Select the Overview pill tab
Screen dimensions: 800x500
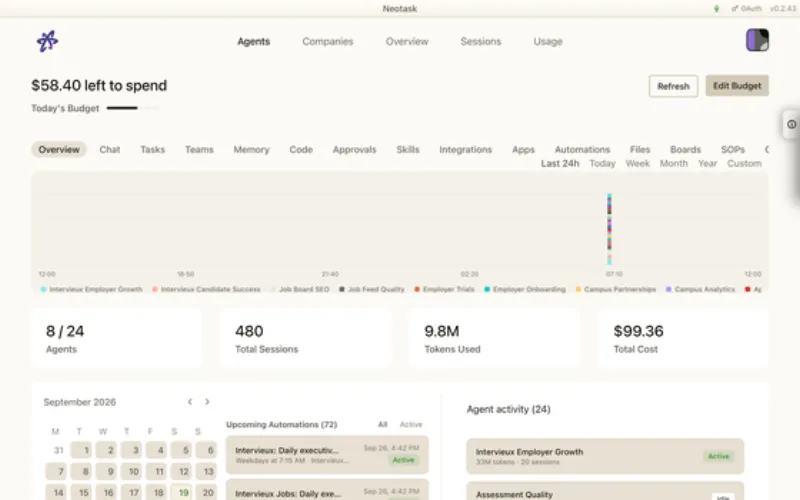click(x=59, y=149)
